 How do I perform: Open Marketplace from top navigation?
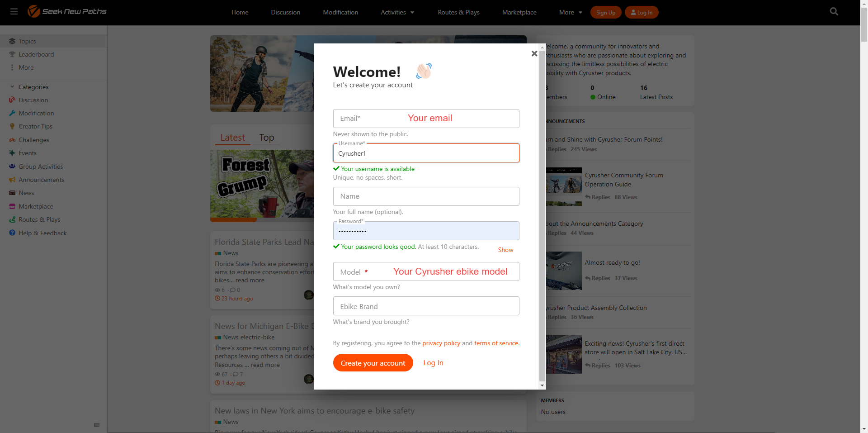point(519,12)
